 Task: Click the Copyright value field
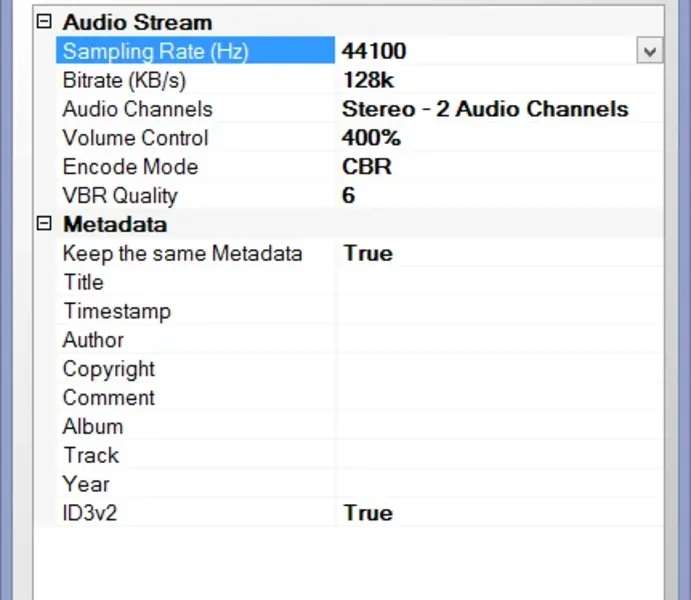click(498, 369)
